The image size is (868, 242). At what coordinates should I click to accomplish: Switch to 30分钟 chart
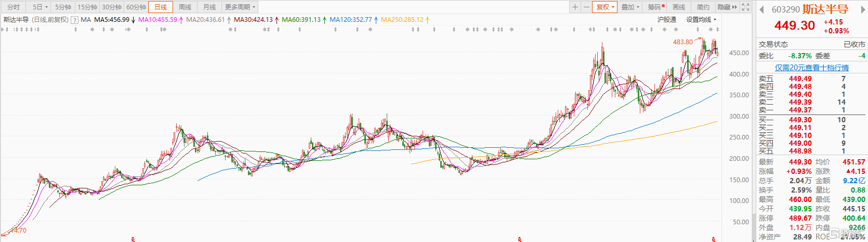coord(112,7)
